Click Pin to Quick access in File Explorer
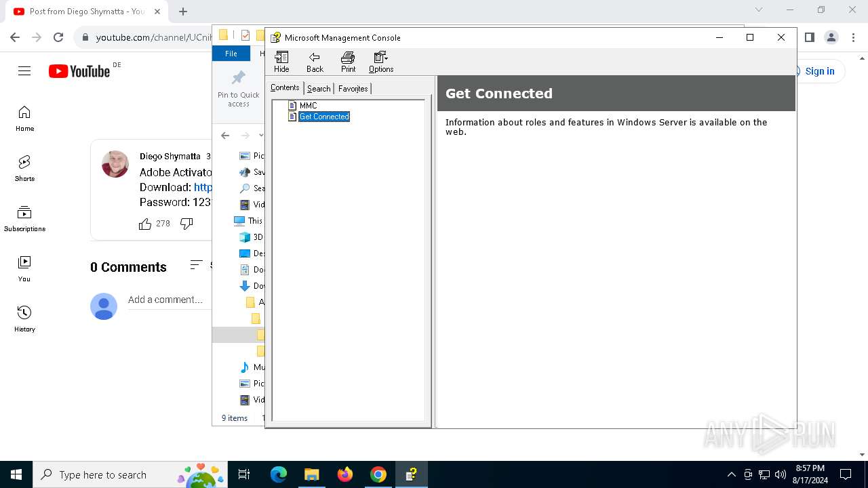The image size is (868, 488). pos(239,89)
